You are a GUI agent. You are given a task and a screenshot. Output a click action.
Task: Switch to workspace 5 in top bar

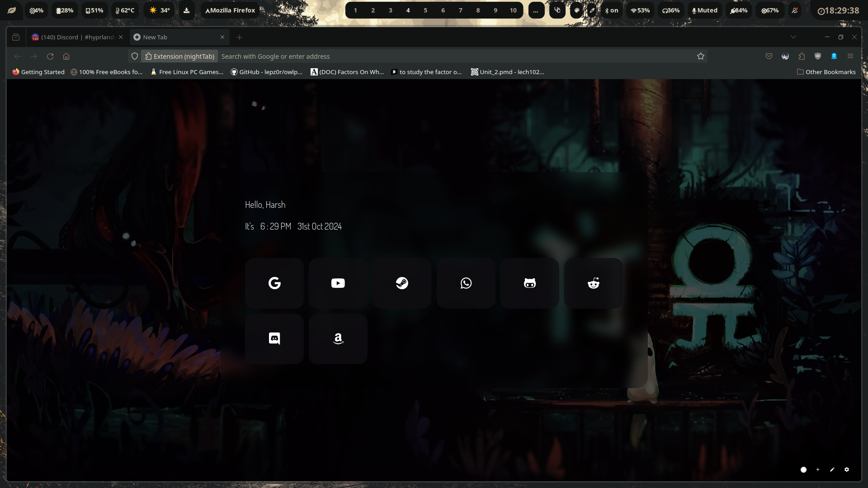tap(425, 10)
